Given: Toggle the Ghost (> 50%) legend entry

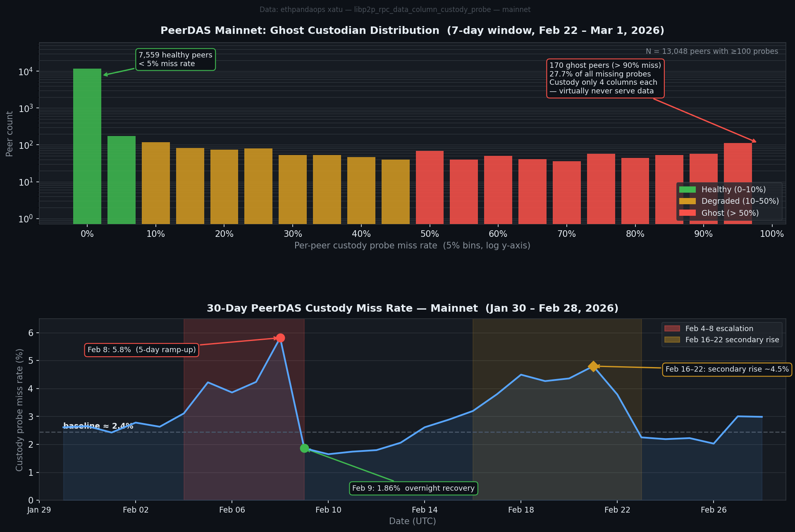Looking at the screenshot, I should pos(730,213).
